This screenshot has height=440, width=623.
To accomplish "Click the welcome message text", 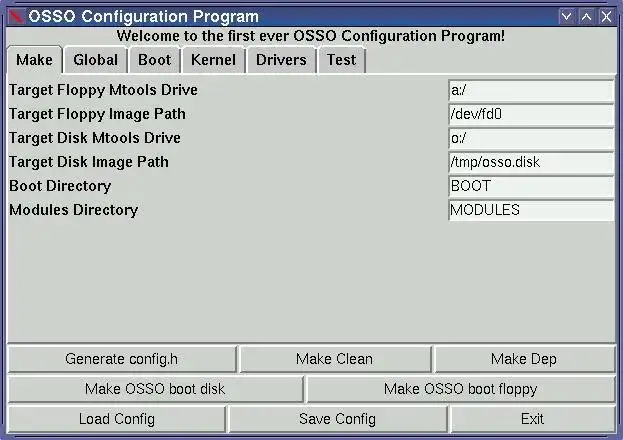I will [x=311, y=36].
